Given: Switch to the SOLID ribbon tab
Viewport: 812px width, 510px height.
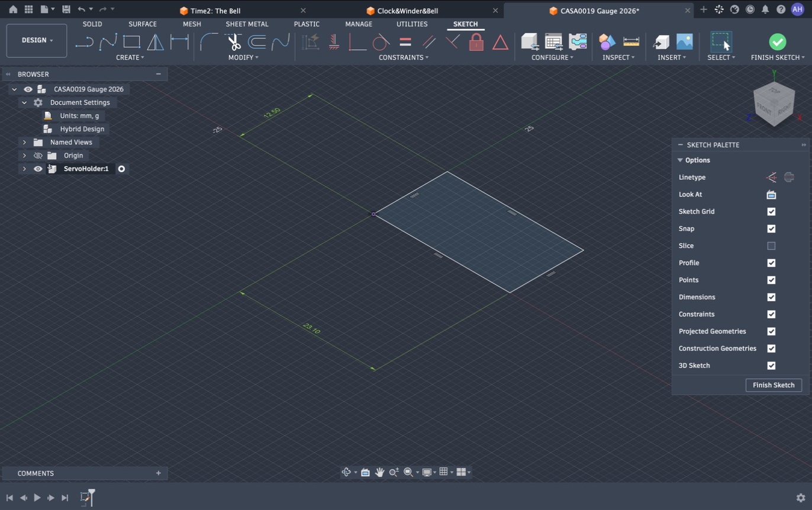Looking at the screenshot, I should (x=92, y=24).
